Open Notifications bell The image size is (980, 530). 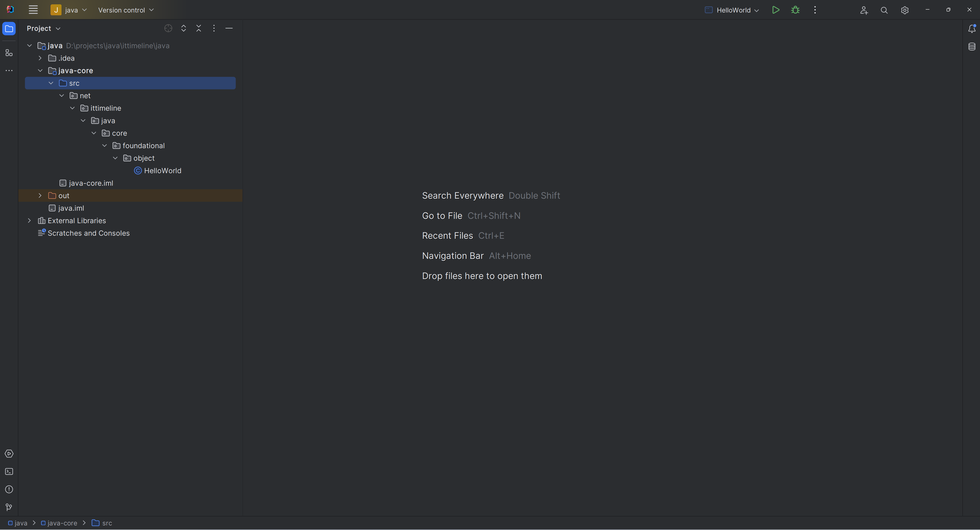point(972,29)
